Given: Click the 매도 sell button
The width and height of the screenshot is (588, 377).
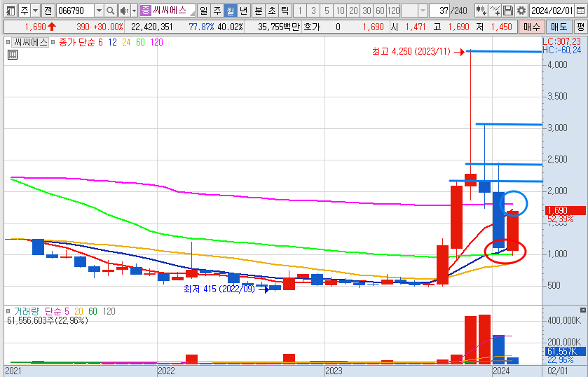Looking at the screenshot, I should point(559,27).
